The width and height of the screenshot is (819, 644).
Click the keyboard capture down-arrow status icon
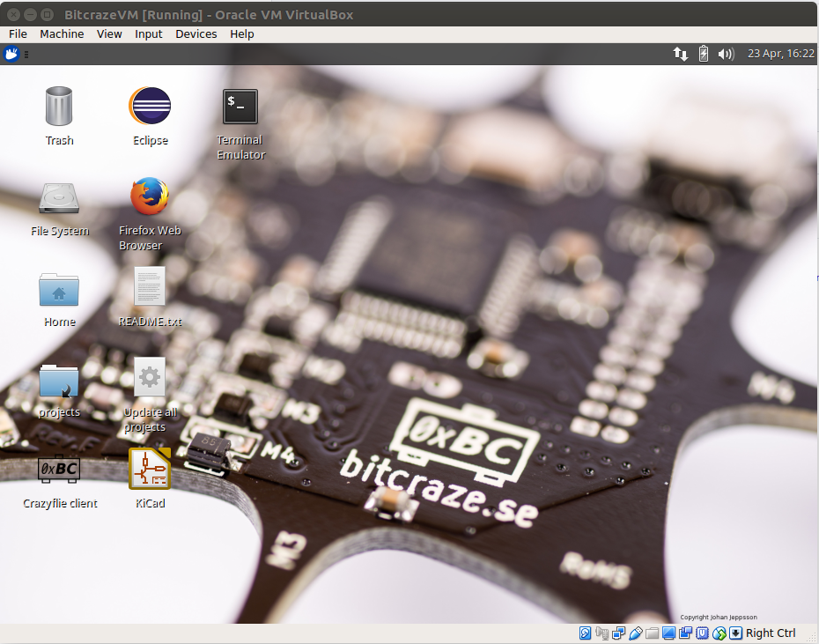coord(735,633)
